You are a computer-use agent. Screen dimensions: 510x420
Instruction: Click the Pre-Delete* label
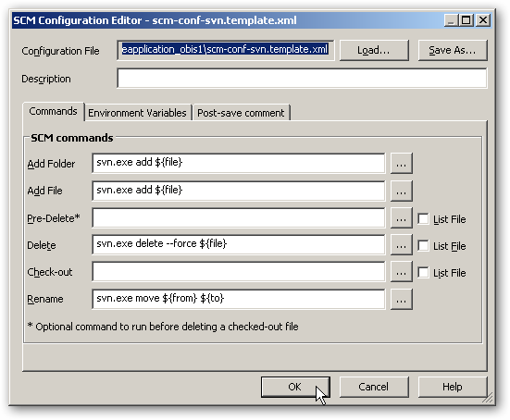pyautogui.click(x=54, y=218)
